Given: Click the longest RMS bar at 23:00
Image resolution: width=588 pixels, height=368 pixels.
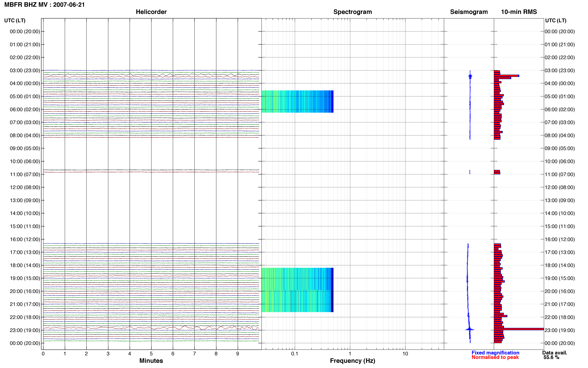Looking at the screenshot, I should [519, 329].
